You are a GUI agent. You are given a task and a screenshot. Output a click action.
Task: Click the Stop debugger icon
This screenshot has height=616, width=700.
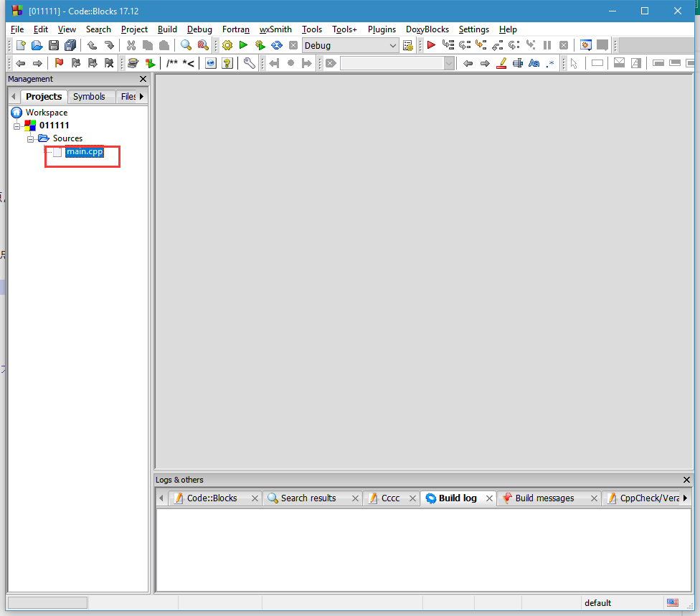[564, 45]
